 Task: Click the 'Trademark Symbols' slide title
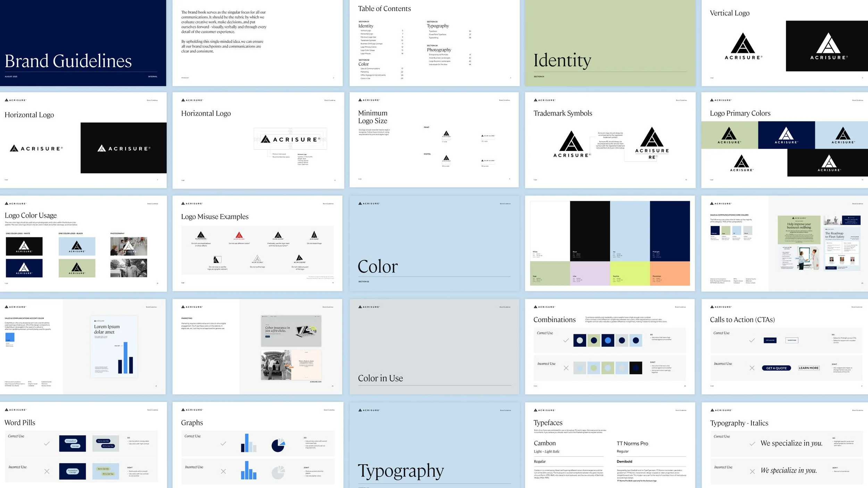point(563,113)
